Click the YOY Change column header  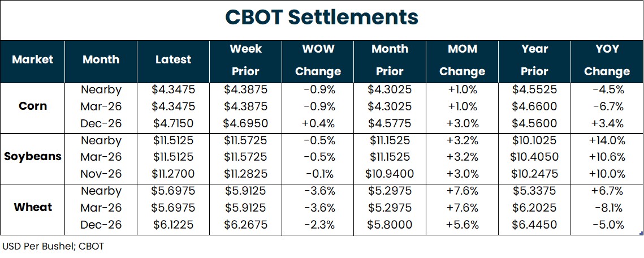tap(607, 60)
